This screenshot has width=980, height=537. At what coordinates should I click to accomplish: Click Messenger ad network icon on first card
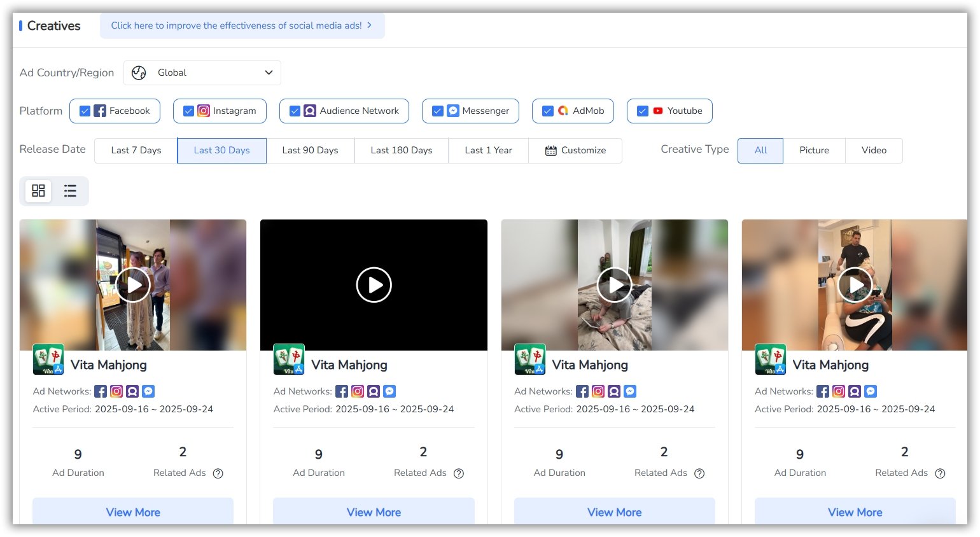(148, 391)
